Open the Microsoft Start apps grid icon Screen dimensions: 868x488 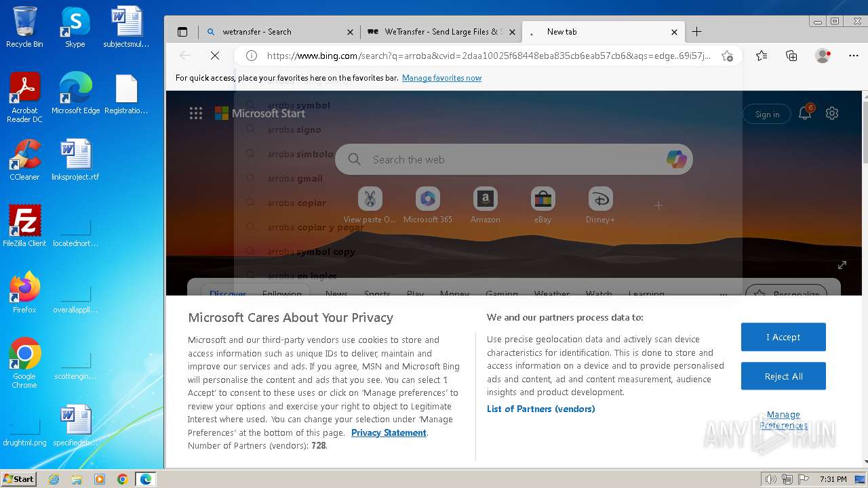[196, 113]
